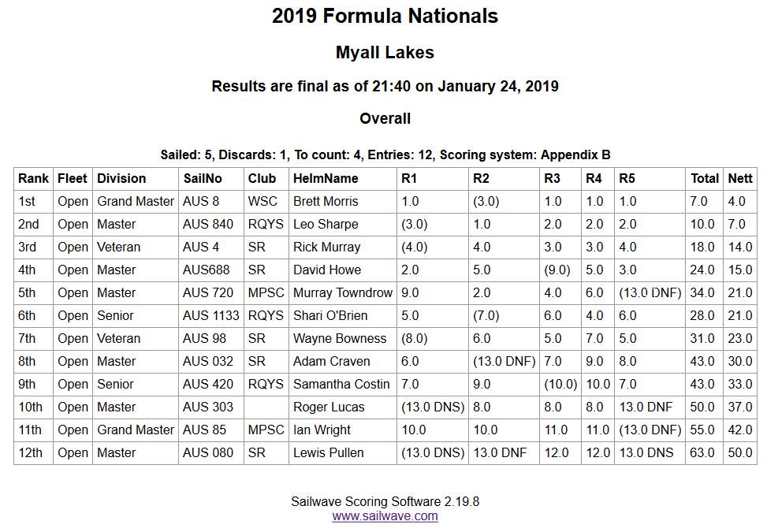The height and width of the screenshot is (532, 767).
Task: Click the Rank column header
Action: pos(33,179)
